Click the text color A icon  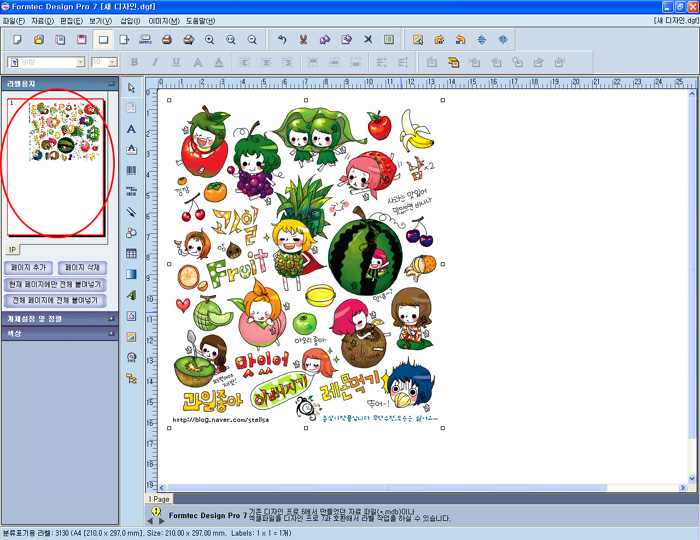coord(219,62)
